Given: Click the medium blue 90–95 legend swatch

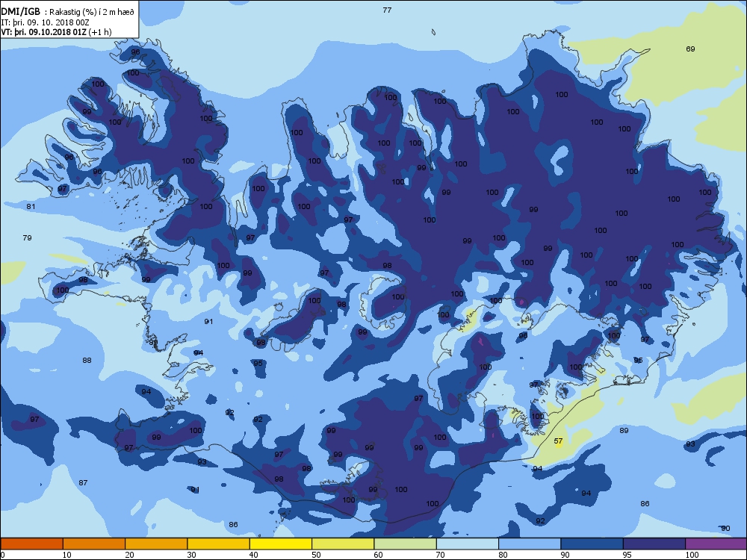Looking at the screenshot, I should [x=592, y=544].
